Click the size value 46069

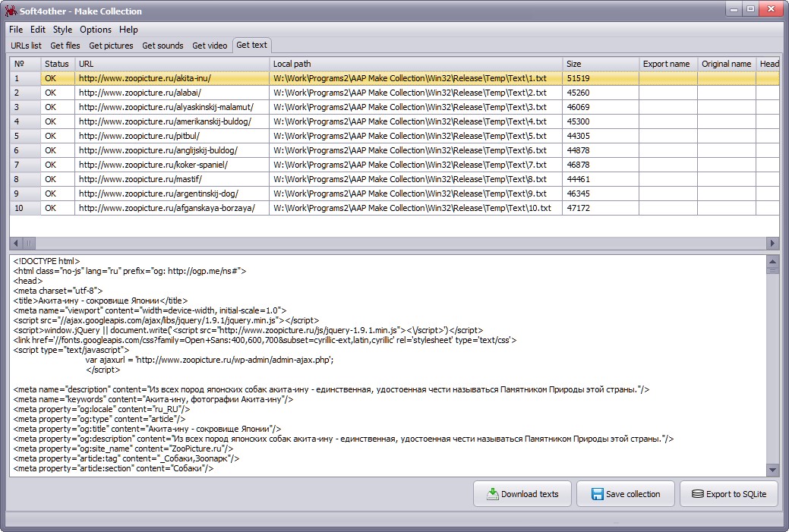pos(578,107)
